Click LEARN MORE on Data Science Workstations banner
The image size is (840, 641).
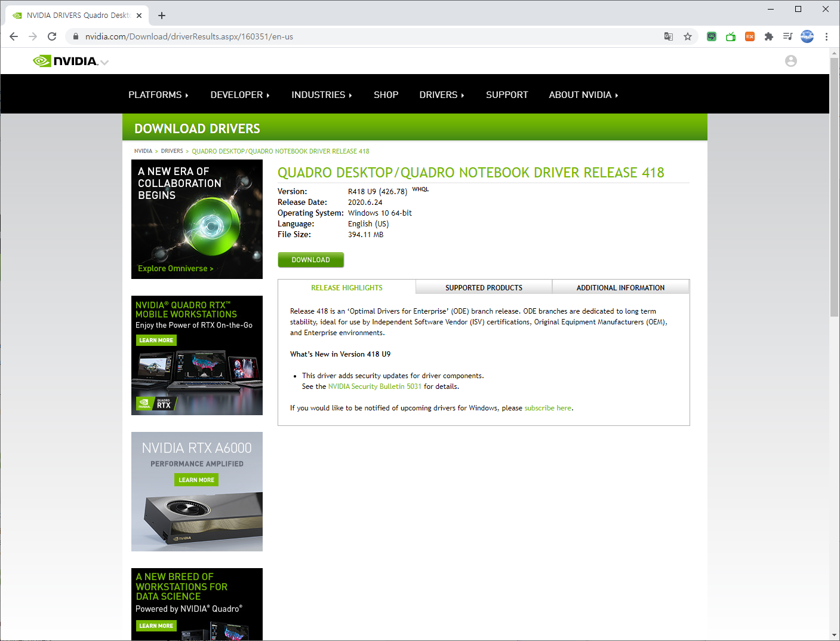tap(156, 625)
